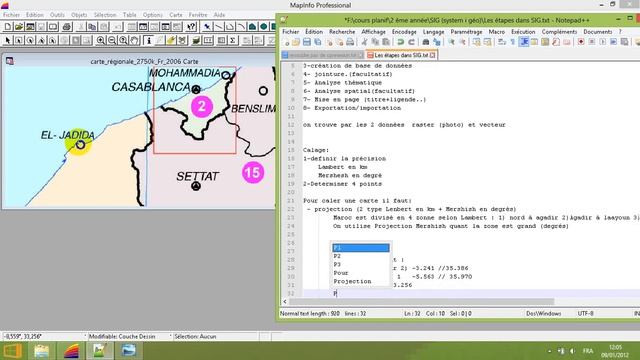Viewport: 640px width, 360px height.
Task: Activate the Zoom In magnifier in MapInfo
Action: tap(100, 40)
